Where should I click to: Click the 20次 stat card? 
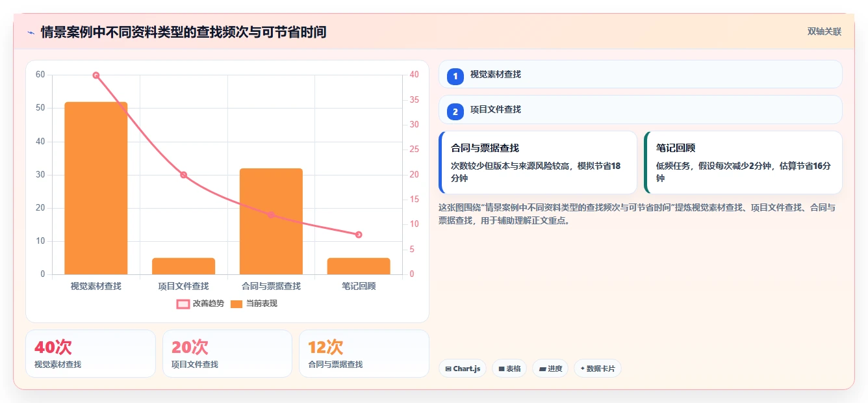pos(227,354)
